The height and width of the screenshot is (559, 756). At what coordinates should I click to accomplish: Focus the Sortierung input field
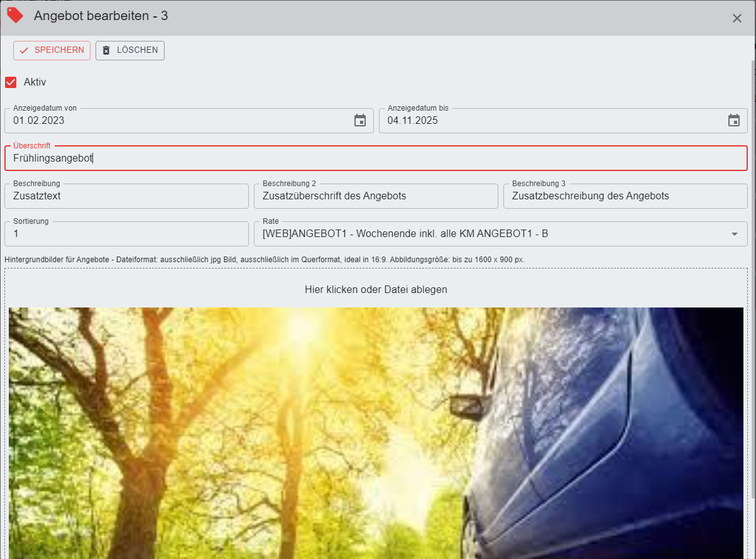[x=126, y=234]
